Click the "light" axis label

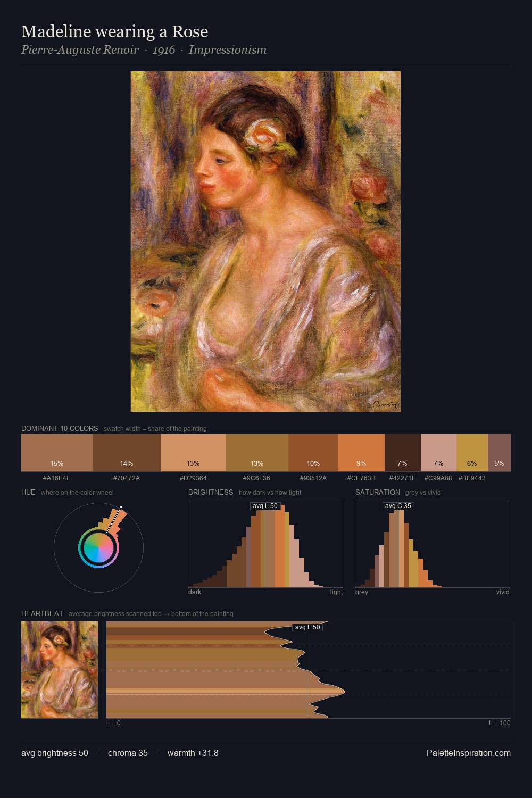click(x=337, y=592)
